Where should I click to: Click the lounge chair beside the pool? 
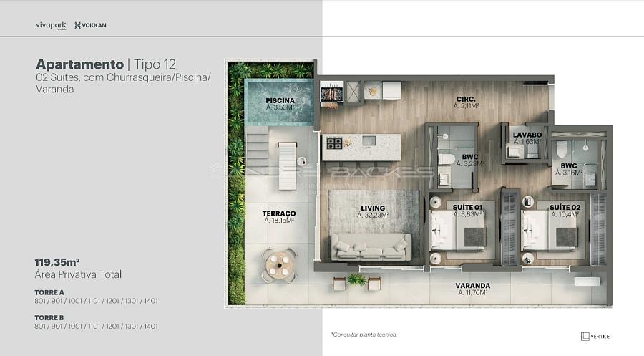click(x=287, y=165)
